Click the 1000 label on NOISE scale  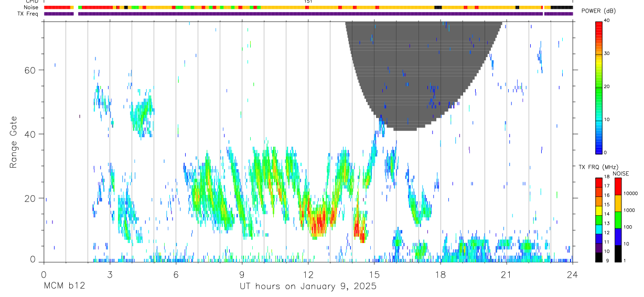pyautogui.click(x=629, y=210)
